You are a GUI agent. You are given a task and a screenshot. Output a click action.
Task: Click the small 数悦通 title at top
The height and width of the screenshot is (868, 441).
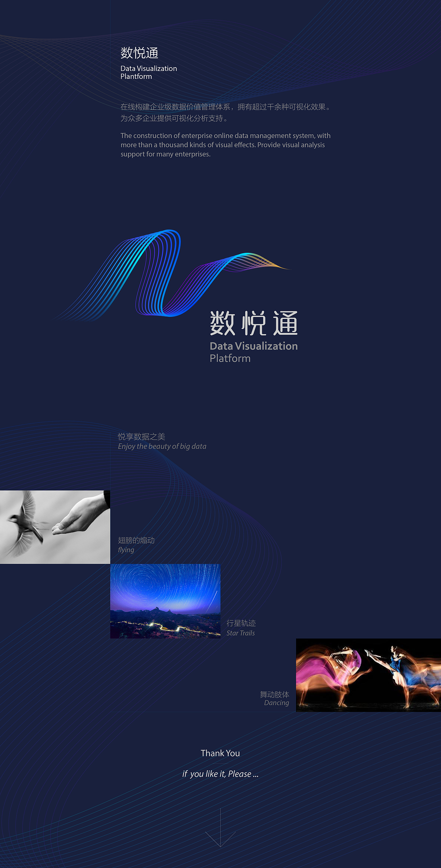139,53
